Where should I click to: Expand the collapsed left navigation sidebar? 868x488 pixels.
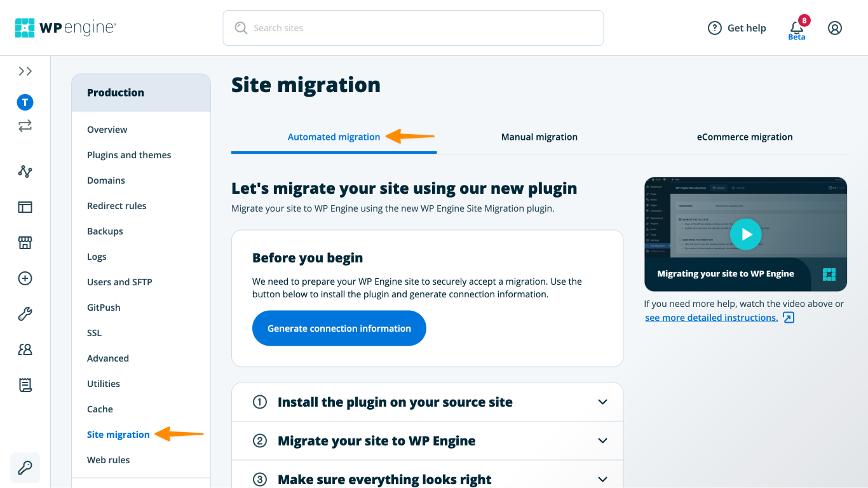pos(25,71)
